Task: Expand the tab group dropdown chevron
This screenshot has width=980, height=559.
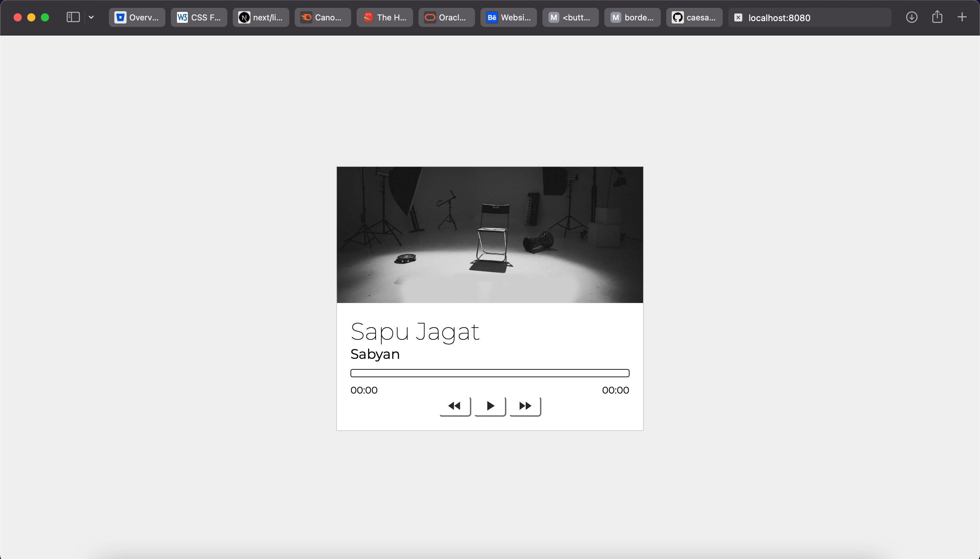Action: coord(91,17)
